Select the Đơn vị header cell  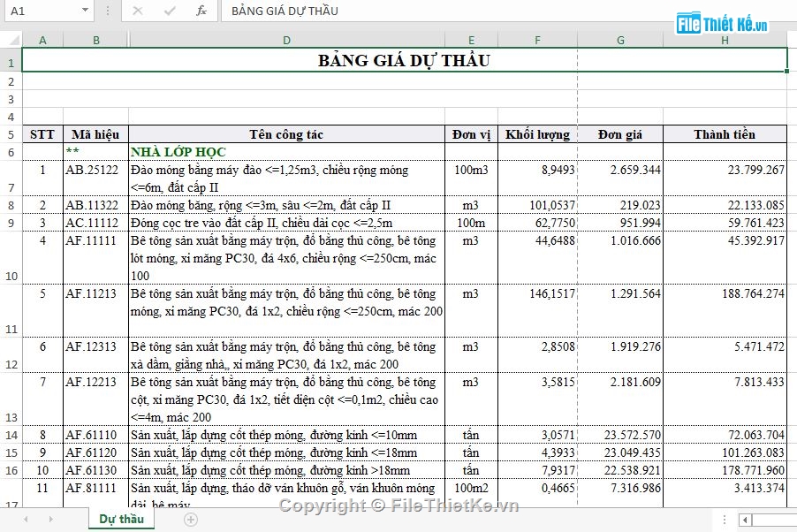tap(471, 134)
